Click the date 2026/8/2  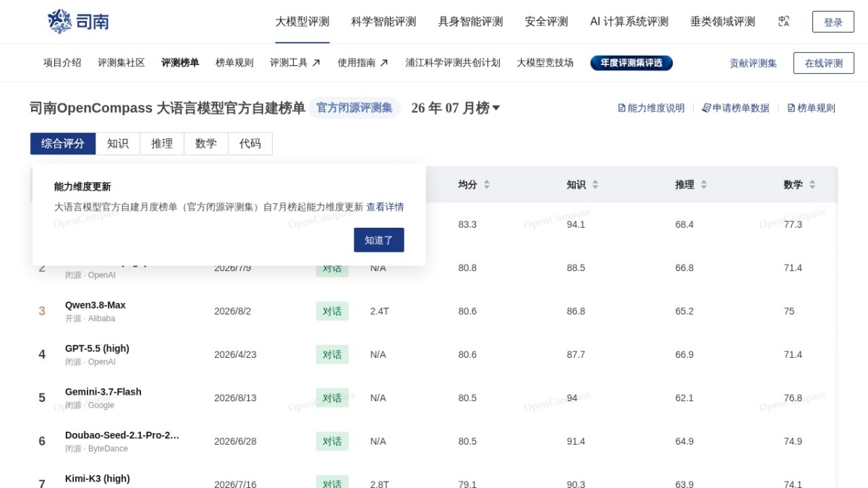pyautogui.click(x=233, y=311)
